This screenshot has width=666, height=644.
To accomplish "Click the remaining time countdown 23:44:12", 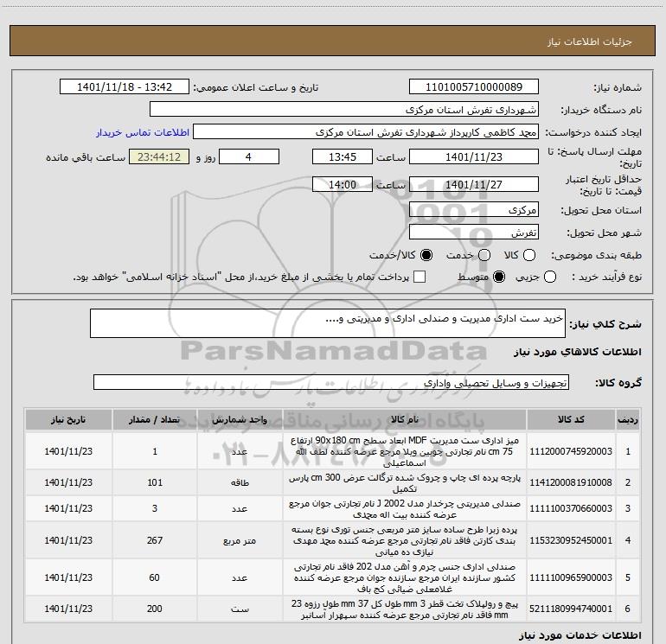I will pyautogui.click(x=159, y=157).
